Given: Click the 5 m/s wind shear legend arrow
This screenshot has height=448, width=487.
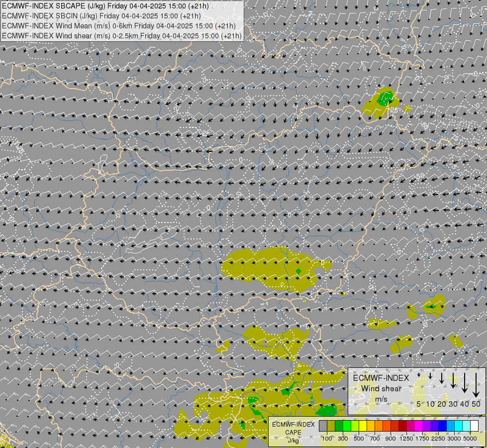Looking at the screenshot, I should click(419, 375).
